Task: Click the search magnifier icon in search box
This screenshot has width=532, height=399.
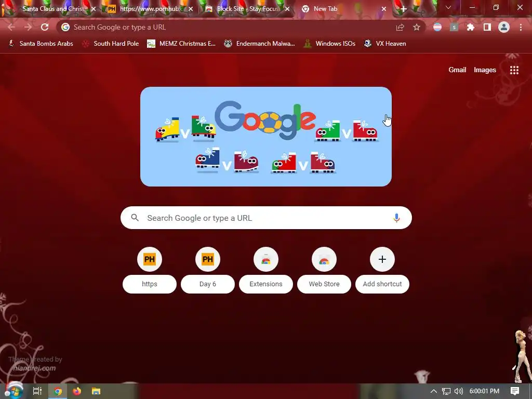Action: tap(135, 218)
